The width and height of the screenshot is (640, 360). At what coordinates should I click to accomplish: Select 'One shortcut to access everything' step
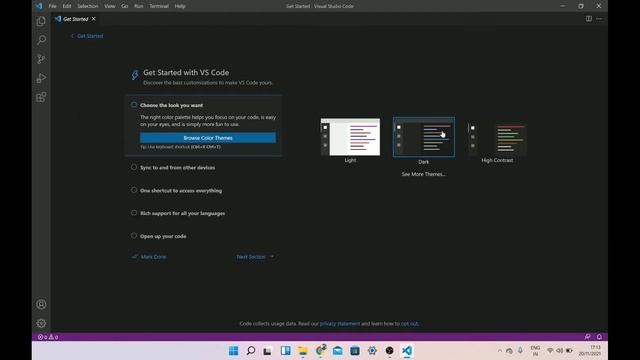tap(181, 191)
